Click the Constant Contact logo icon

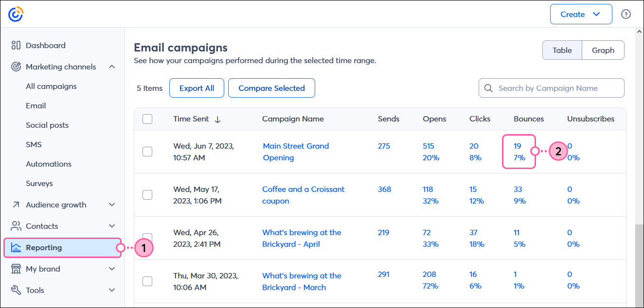click(16, 14)
